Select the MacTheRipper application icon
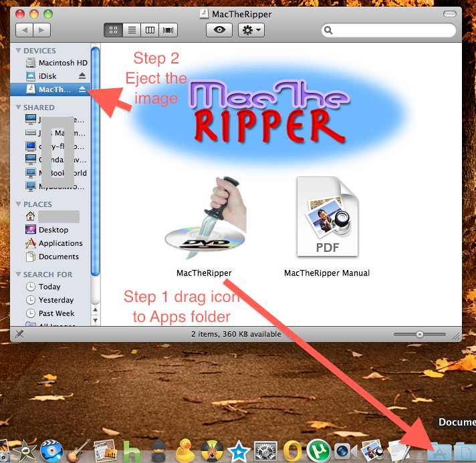 coord(206,218)
